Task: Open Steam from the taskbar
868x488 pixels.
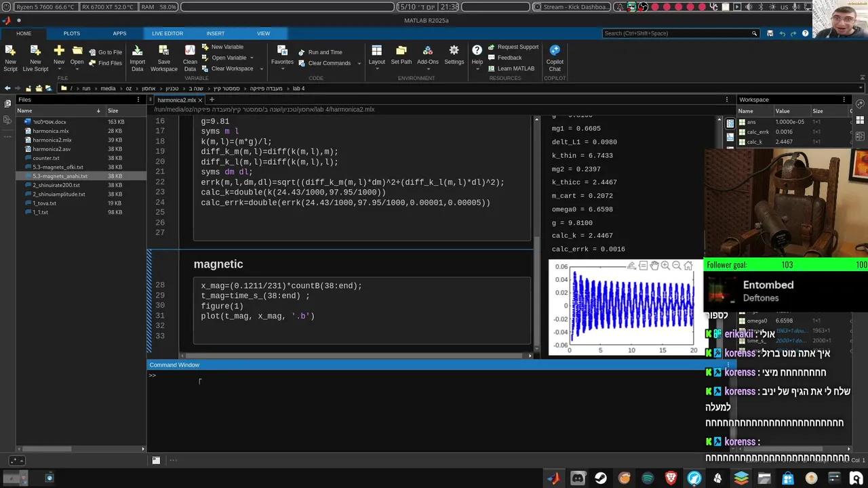Action: 601,478
